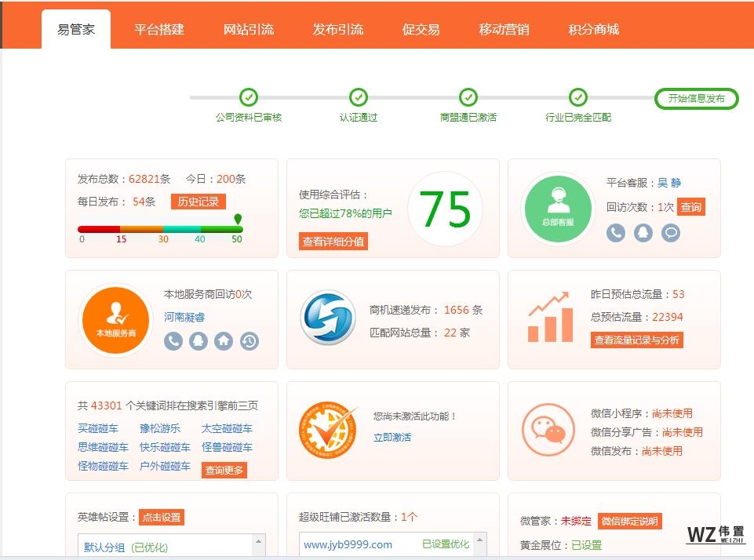Click the local service provider home icon
This screenshot has width=754, height=560.
[x=224, y=341]
